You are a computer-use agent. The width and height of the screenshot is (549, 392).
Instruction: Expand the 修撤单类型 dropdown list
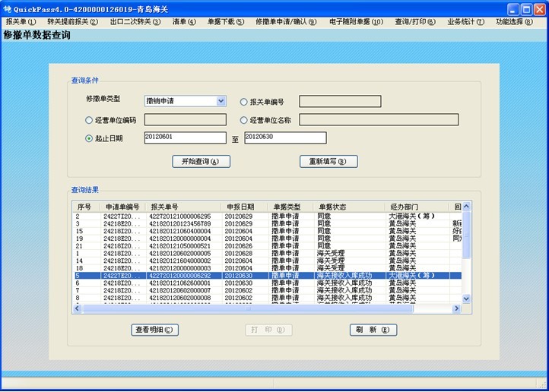click(x=221, y=101)
